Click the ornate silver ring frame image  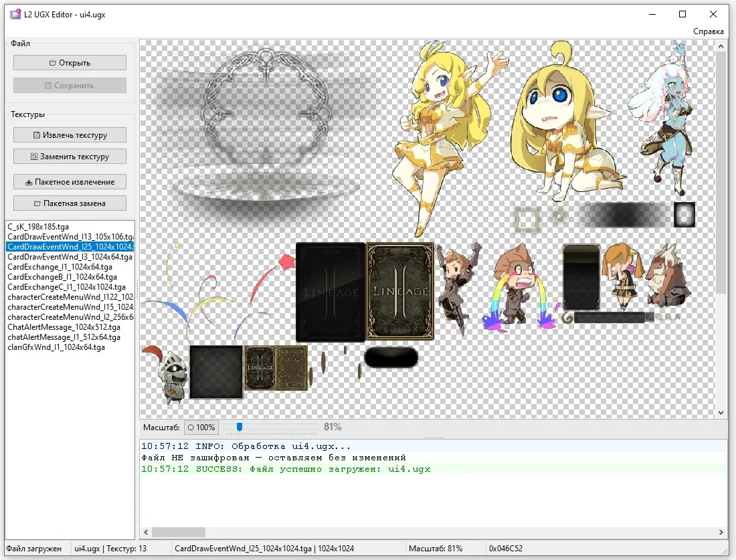pos(266,109)
